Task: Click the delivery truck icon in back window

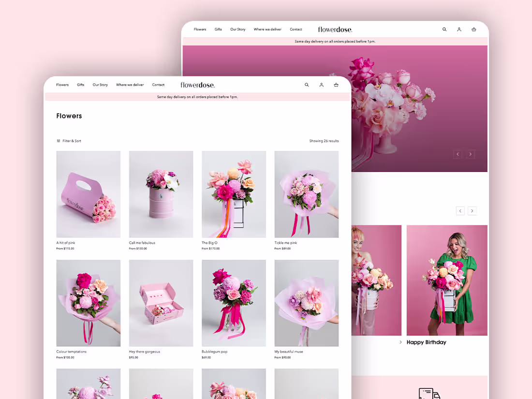Action: point(429,394)
